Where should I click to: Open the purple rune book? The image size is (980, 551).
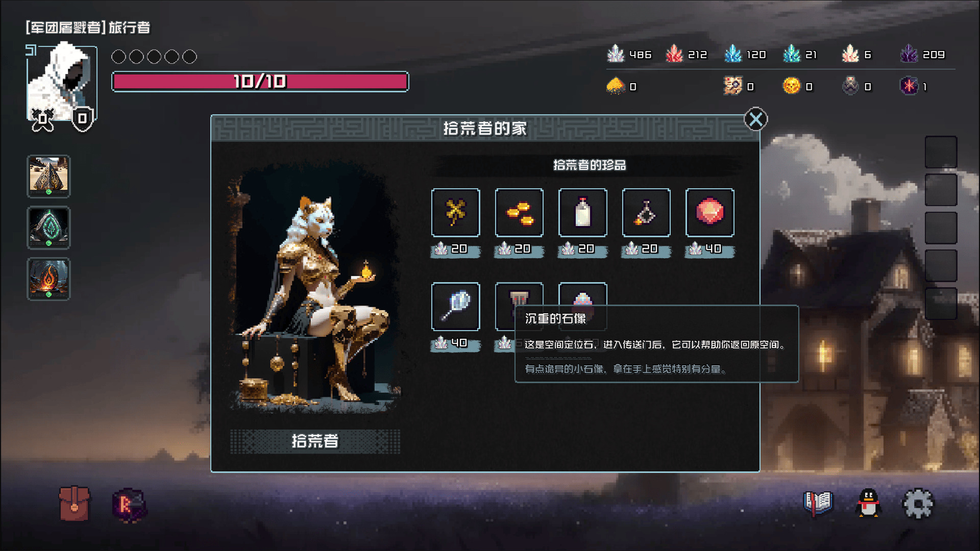coord(129,505)
